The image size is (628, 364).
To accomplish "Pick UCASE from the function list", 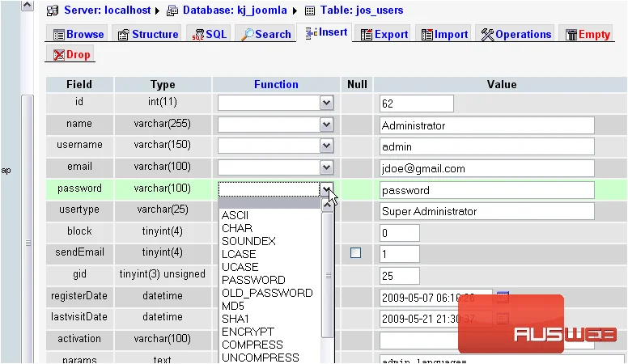I will pyautogui.click(x=271, y=267).
